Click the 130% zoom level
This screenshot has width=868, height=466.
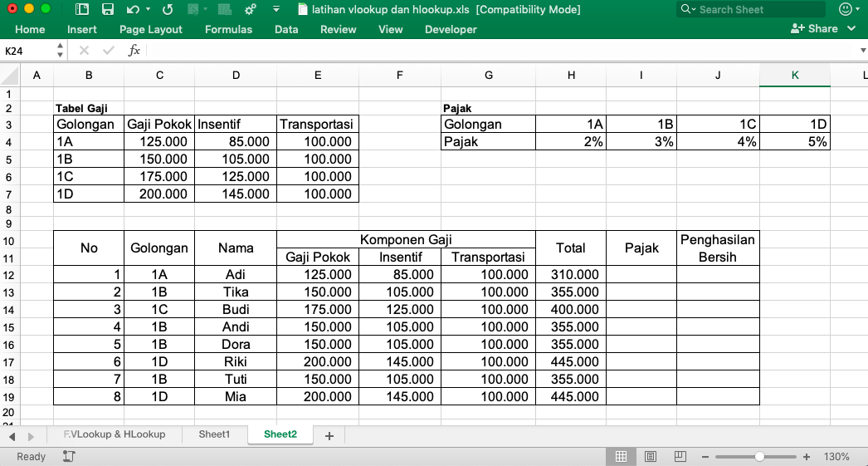click(836, 457)
